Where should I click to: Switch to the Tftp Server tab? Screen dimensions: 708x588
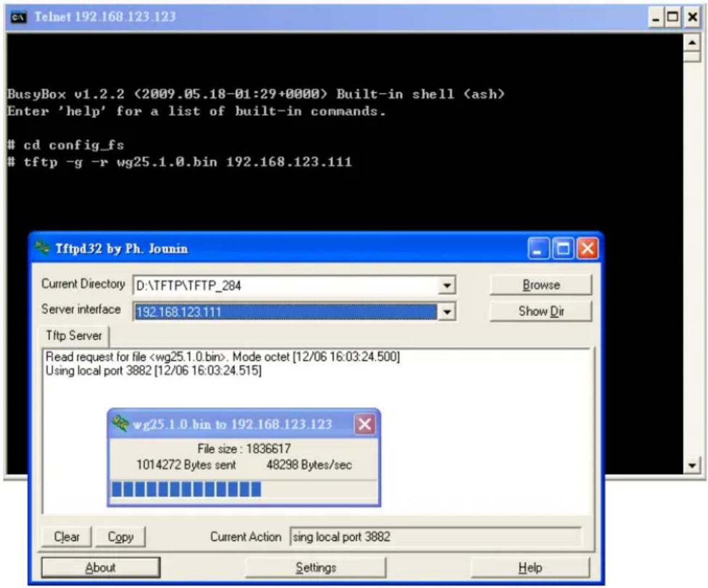74,336
